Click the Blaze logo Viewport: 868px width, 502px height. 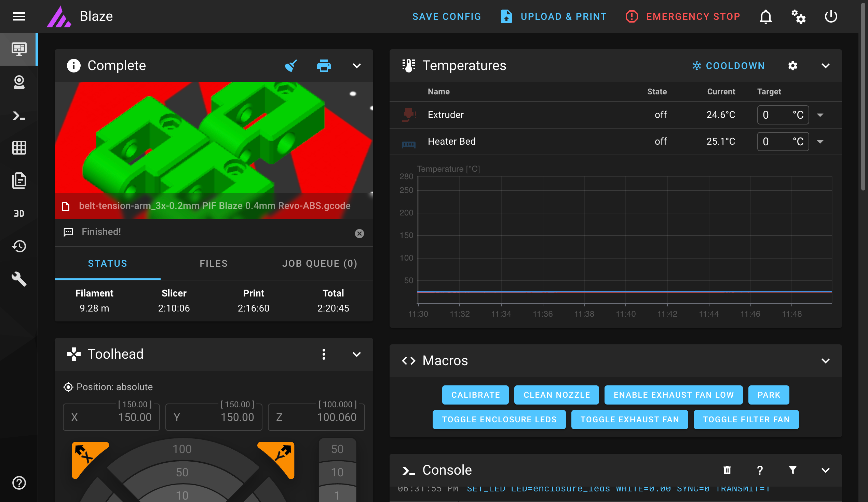click(x=59, y=16)
